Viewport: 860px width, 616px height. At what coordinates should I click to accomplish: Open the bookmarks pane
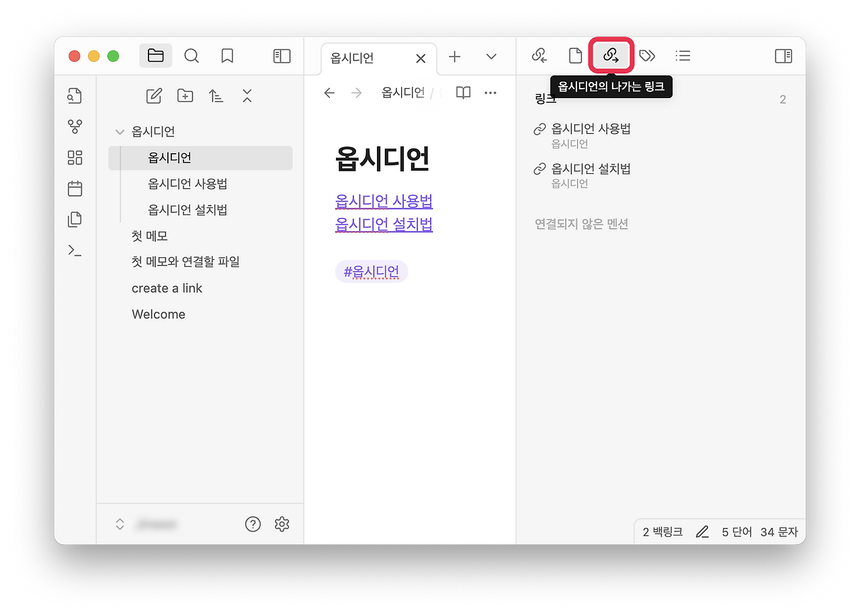click(x=227, y=56)
